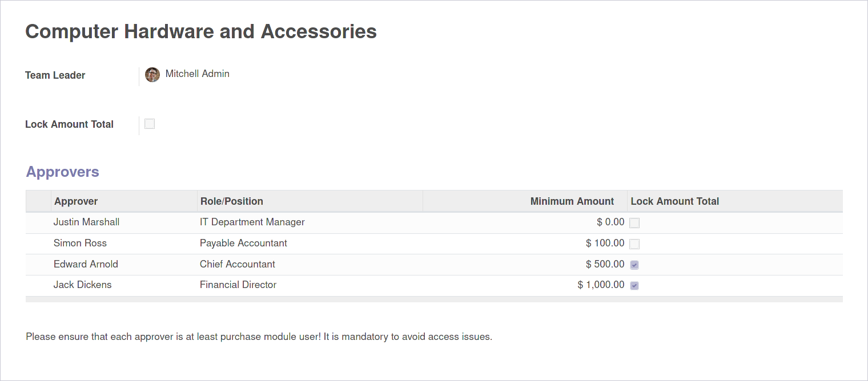Click the $ 1,000.00 minimum amount cell
Screen dimensions: 868x381
pos(601,285)
